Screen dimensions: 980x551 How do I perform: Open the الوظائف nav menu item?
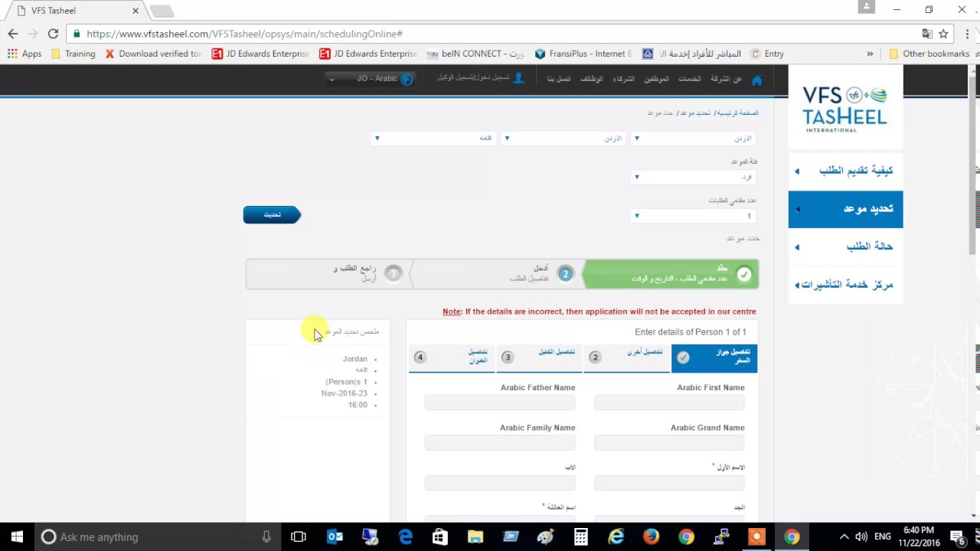[591, 79]
